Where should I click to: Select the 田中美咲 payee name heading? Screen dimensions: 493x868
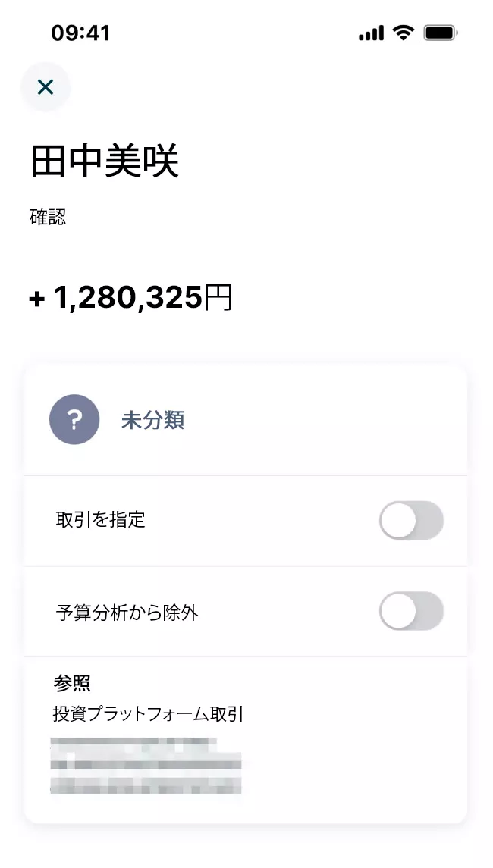click(105, 161)
